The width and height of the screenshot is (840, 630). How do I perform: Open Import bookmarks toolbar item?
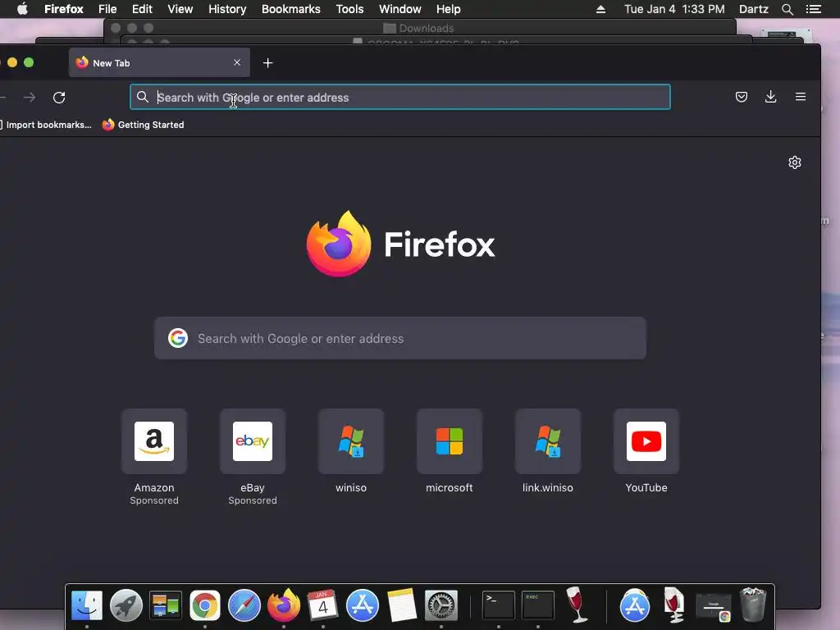[x=46, y=125]
